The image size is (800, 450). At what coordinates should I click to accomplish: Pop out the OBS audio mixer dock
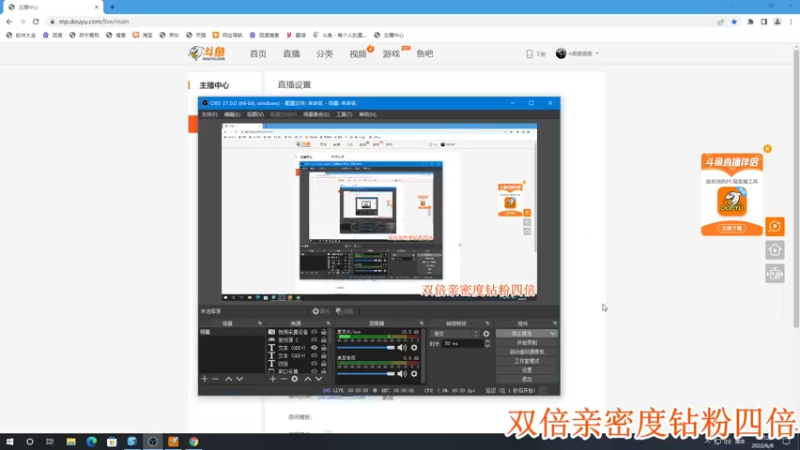(x=421, y=323)
